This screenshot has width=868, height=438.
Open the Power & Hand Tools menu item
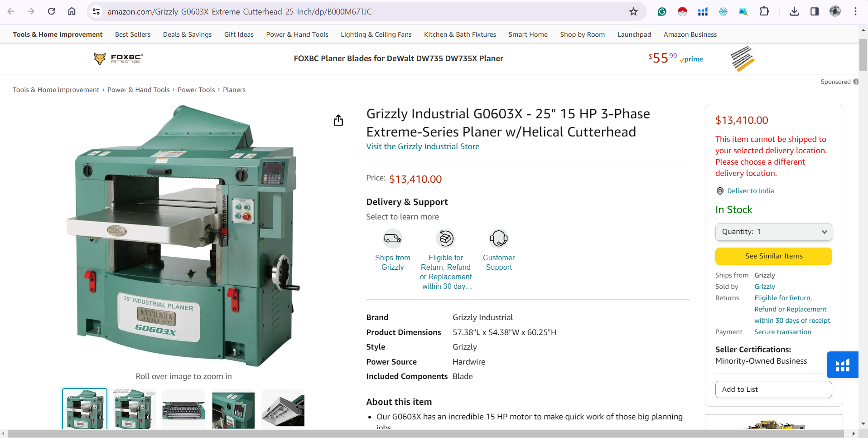(x=297, y=34)
